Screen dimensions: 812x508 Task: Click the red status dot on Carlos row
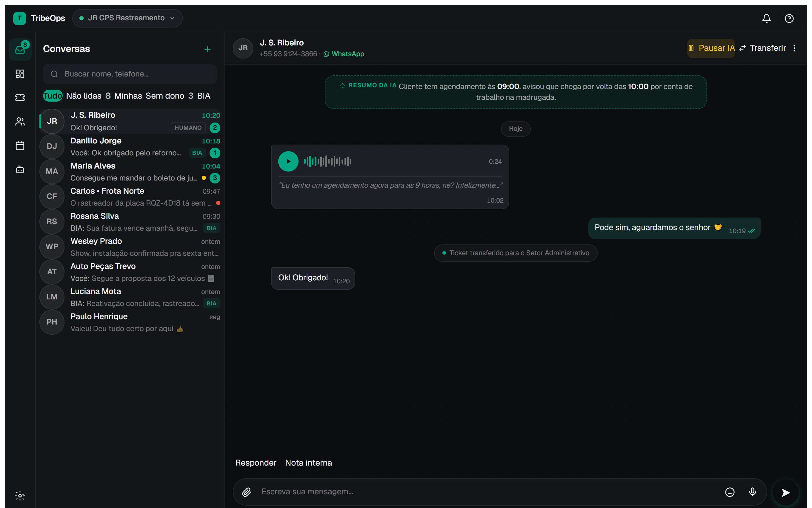point(218,203)
